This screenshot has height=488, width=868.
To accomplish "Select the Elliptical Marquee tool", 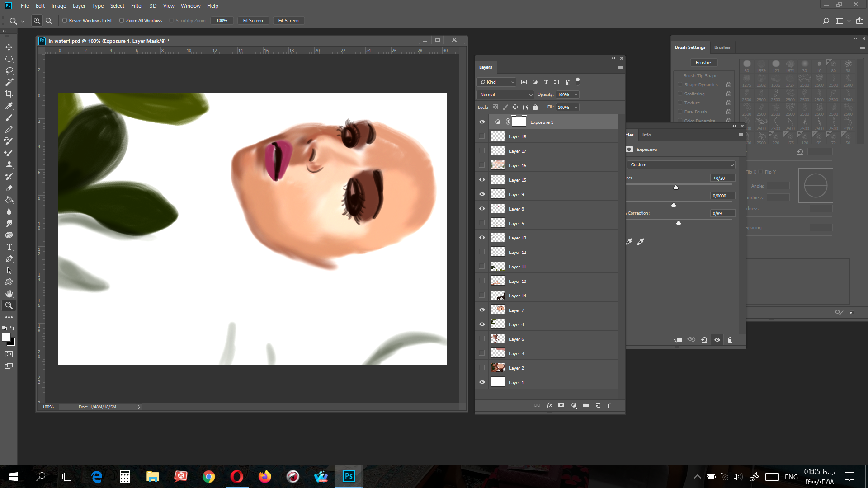I will [x=9, y=59].
